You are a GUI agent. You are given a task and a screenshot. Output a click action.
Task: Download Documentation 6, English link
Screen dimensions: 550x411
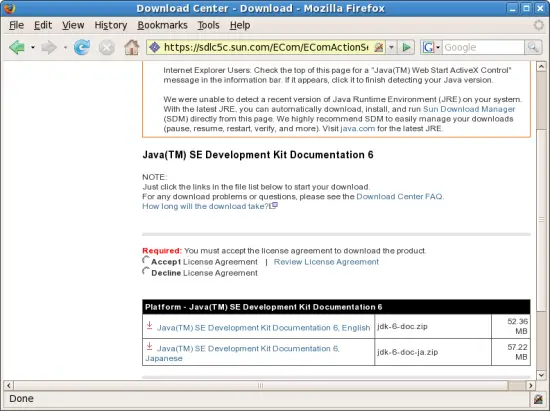[x=263, y=328]
